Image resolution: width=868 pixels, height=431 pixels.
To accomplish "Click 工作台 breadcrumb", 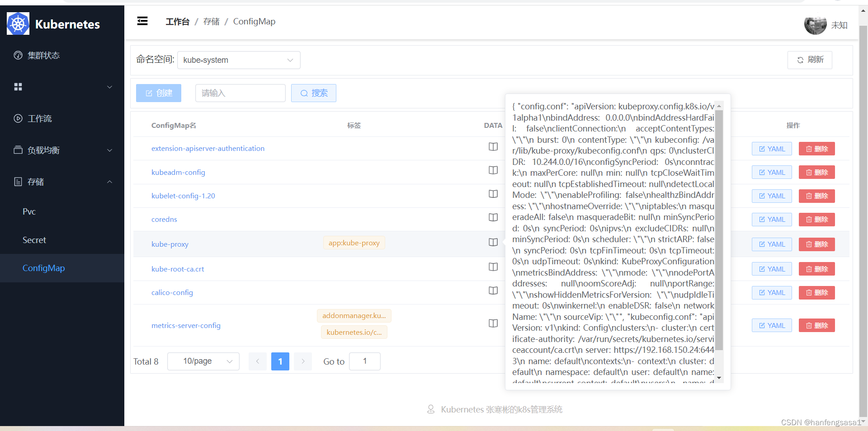I will click(177, 21).
